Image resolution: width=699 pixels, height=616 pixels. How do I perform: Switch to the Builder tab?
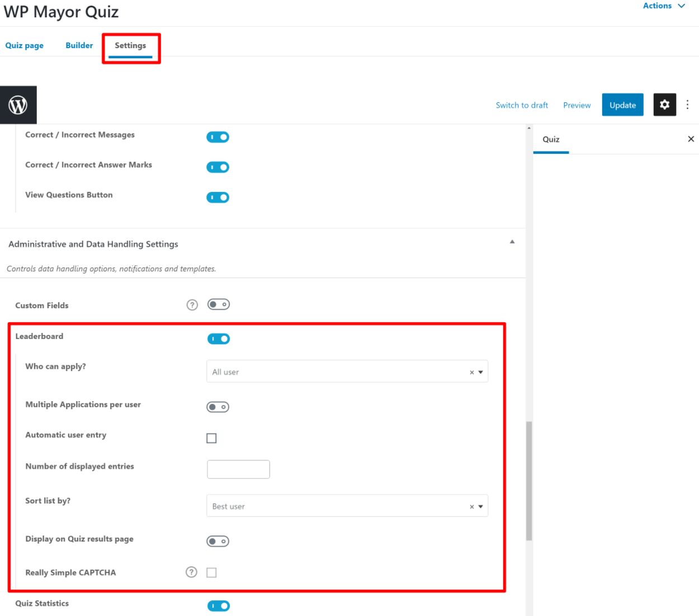coord(79,45)
